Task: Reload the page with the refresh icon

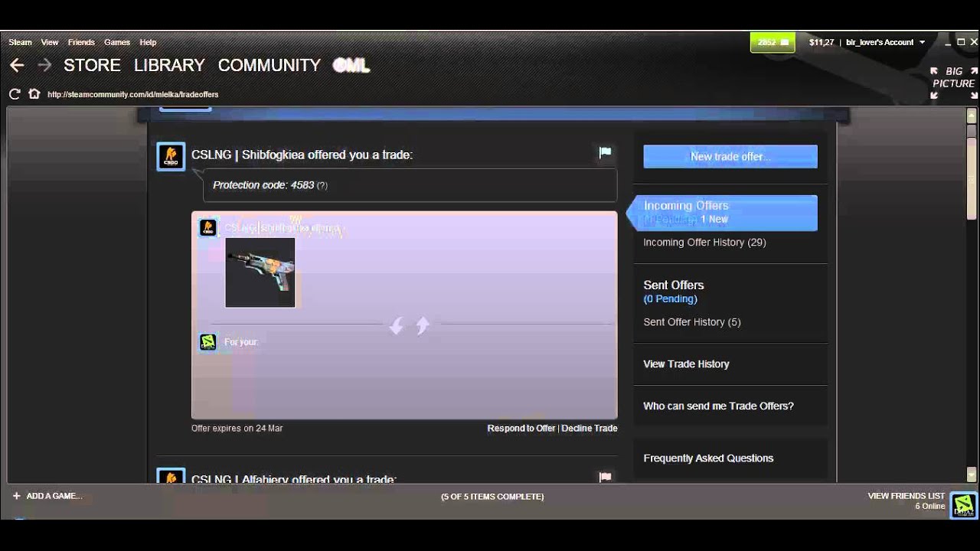Action: 15,94
